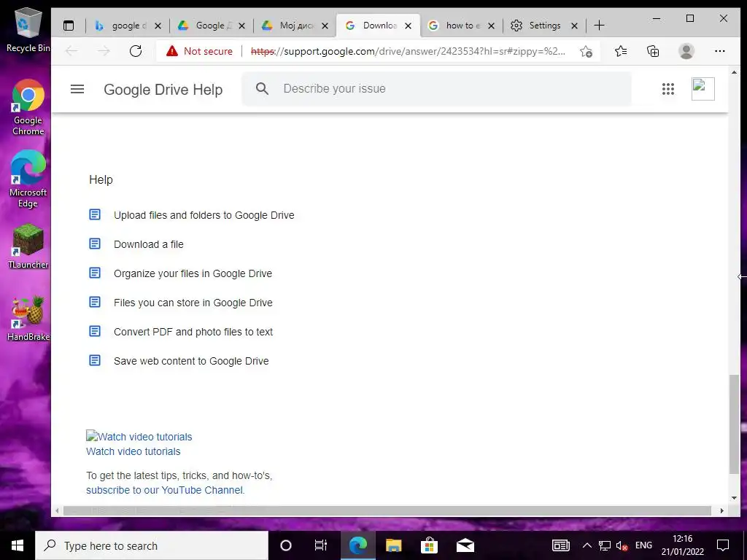Select Google Chrome desktop shortcut
The width and height of the screenshot is (747, 560).
pos(28,108)
